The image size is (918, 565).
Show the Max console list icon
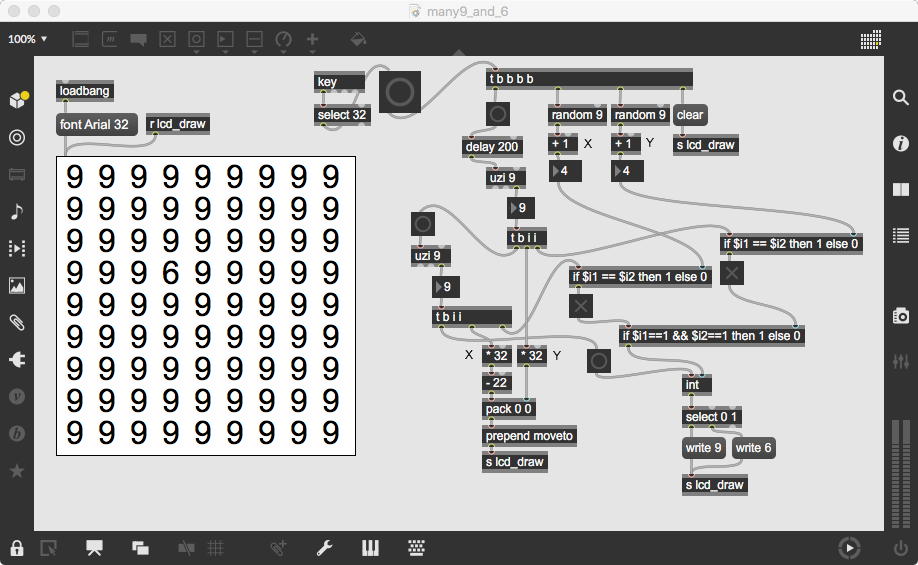pyautogui.click(x=900, y=235)
